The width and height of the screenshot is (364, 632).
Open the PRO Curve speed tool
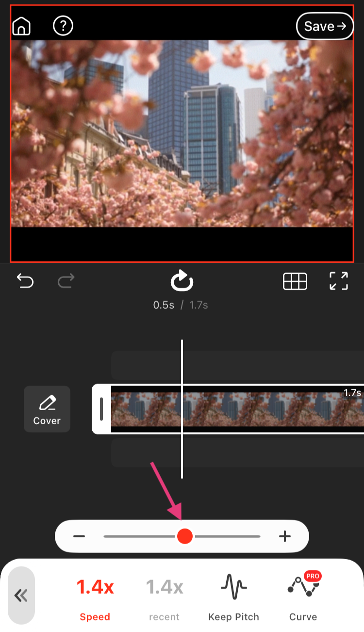303,596
